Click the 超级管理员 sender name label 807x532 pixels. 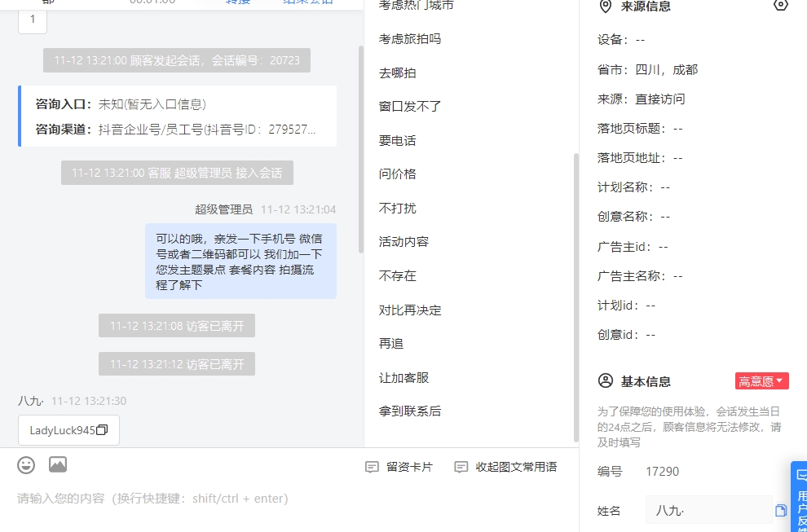[x=224, y=209]
